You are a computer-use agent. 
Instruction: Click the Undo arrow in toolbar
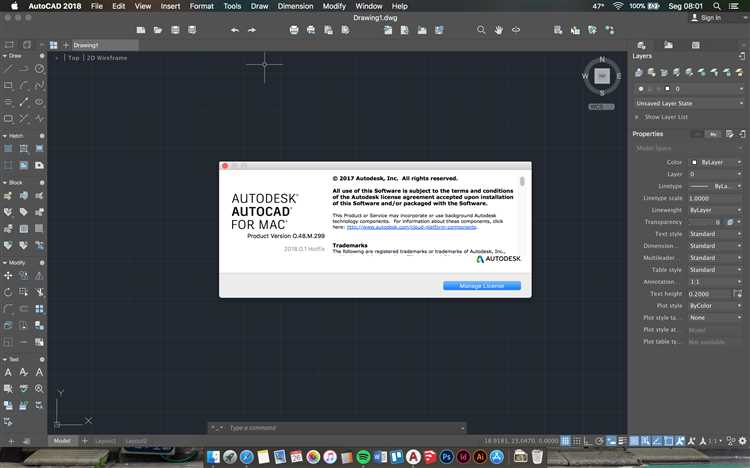coord(235,30)
